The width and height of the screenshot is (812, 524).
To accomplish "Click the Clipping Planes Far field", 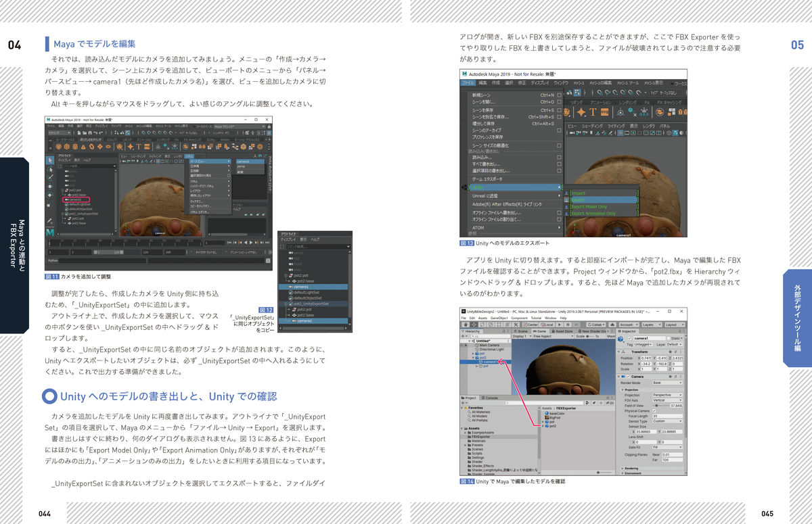I will [x=672, y=460].
